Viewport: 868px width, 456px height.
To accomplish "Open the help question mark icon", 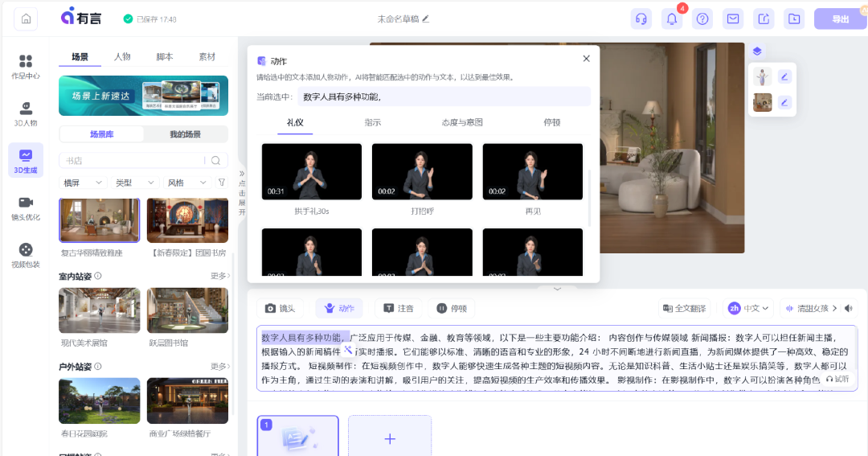I will click(x=702, y=18).
